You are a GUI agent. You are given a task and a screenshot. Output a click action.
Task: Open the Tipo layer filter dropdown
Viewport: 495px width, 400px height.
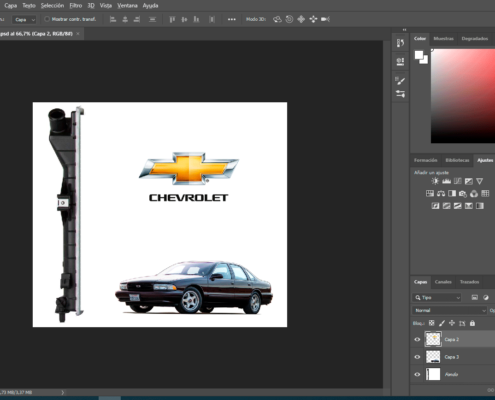click(437, 297)
